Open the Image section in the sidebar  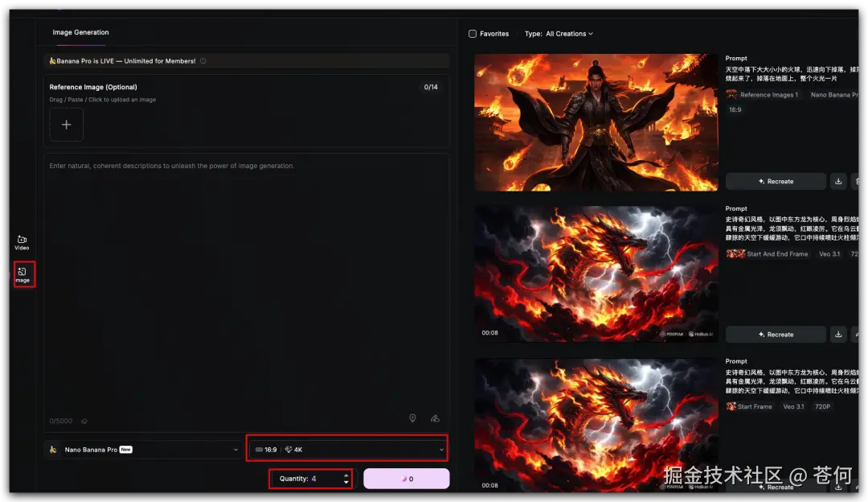(23, 275)
